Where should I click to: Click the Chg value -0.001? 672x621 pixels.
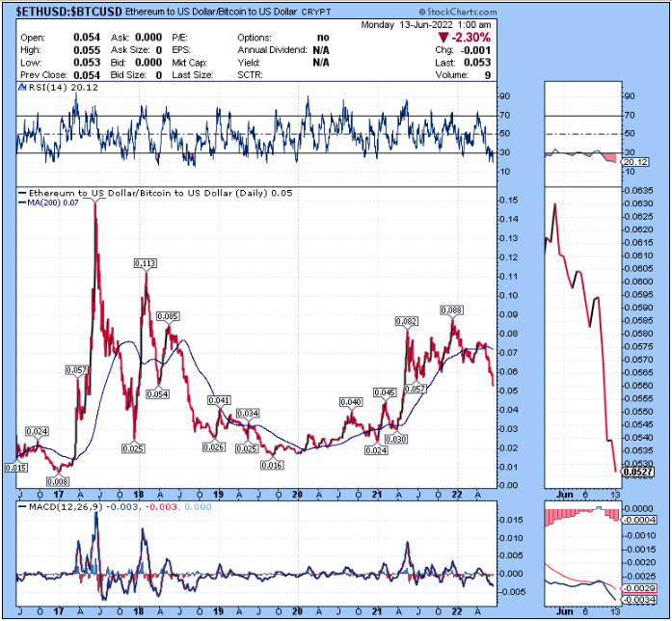(475, 50)
